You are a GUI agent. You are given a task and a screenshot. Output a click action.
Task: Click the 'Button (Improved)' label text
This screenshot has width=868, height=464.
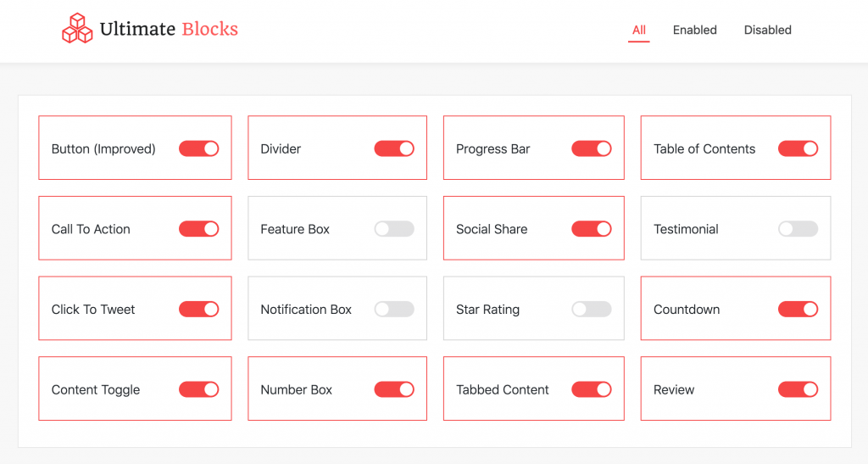click(x=103, y=149)
